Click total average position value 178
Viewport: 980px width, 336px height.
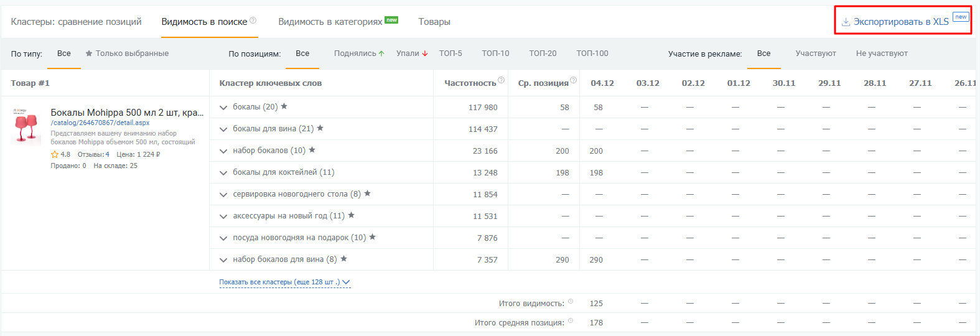pos(596,323)
